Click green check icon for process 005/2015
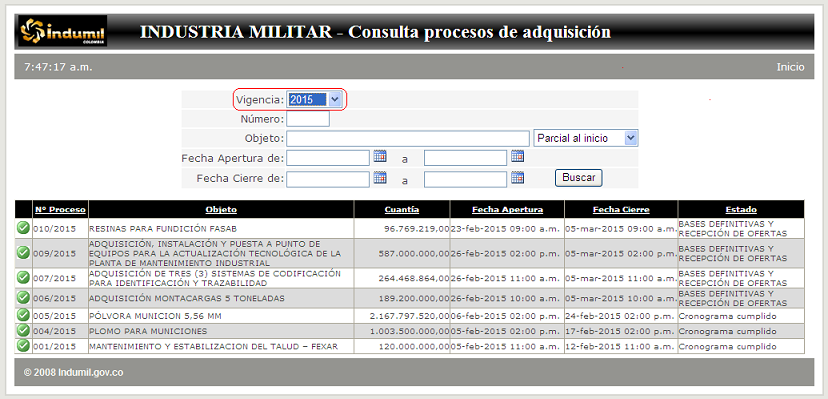This screenshot has width=828, height=399. click(23, 316)
